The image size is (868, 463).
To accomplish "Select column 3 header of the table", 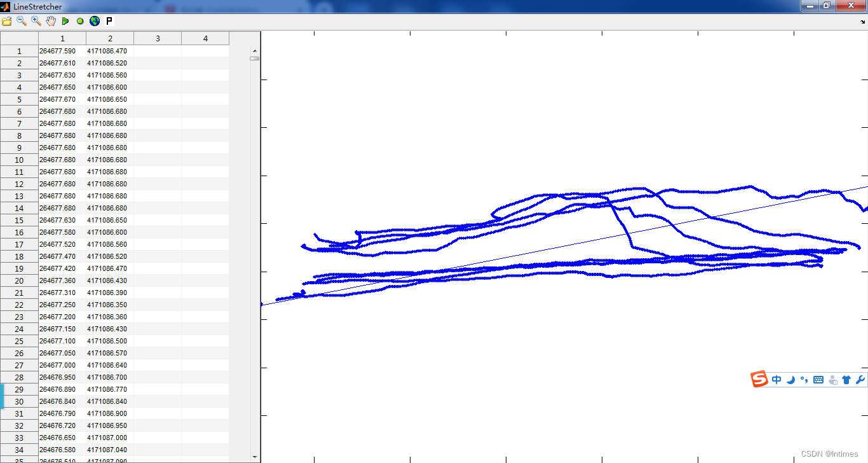I will [x=157, y=38].
